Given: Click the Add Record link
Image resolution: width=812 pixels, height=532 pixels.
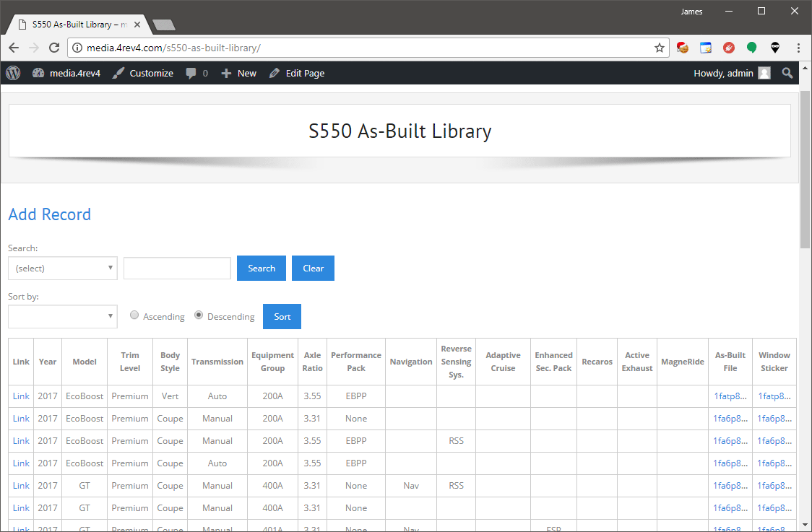Looking at the screenshot, I should (50, 214).
